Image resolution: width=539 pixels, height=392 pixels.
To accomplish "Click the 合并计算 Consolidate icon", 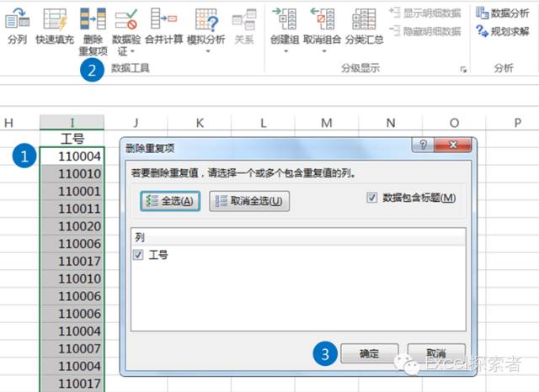I will point(163,19).
